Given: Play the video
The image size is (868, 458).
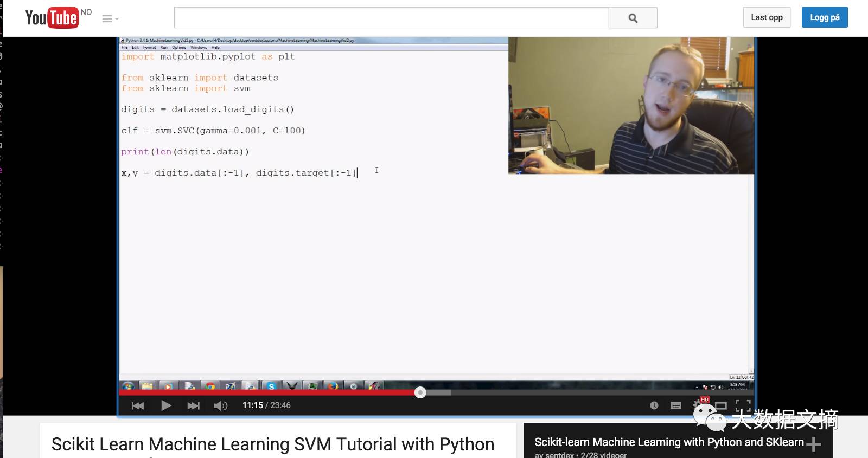Looking at the screenshot, I should point(166,405).
